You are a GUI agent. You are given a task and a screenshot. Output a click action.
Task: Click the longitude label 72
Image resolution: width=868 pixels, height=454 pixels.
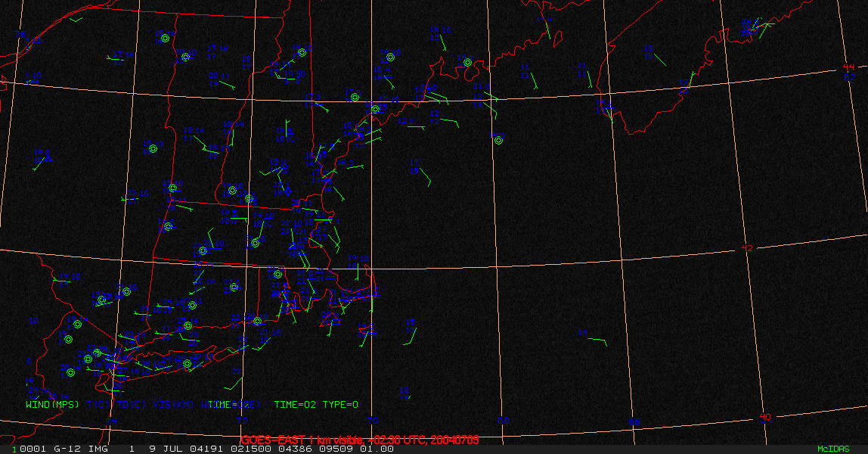(243, 421)
